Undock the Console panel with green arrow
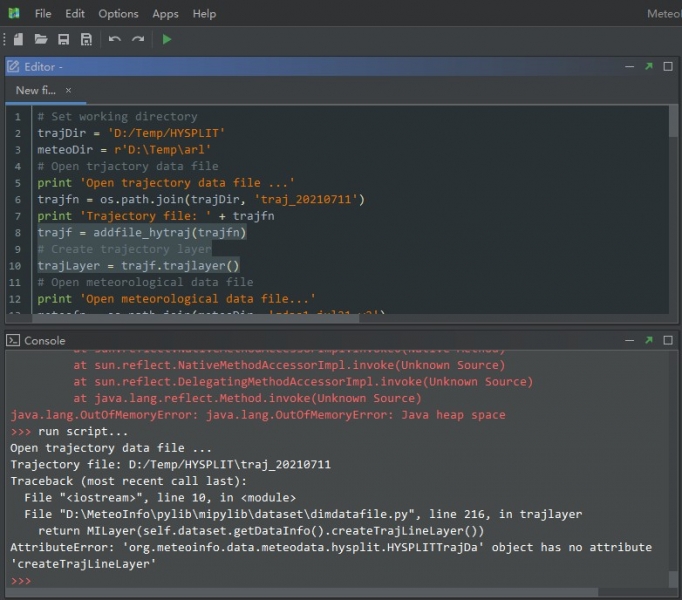This screenshot has width=682, height=600. (648, 340)
